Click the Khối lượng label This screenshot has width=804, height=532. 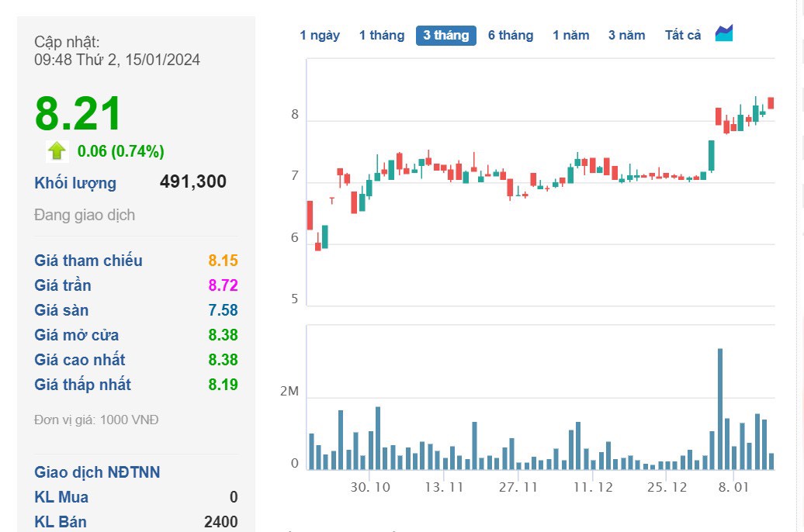tap(75, 183)
